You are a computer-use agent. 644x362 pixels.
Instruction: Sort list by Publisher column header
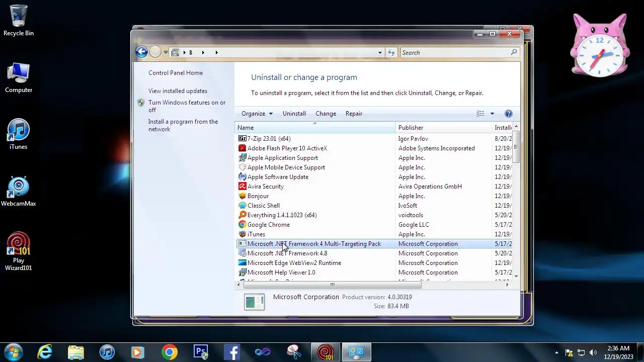pos(443,128)
